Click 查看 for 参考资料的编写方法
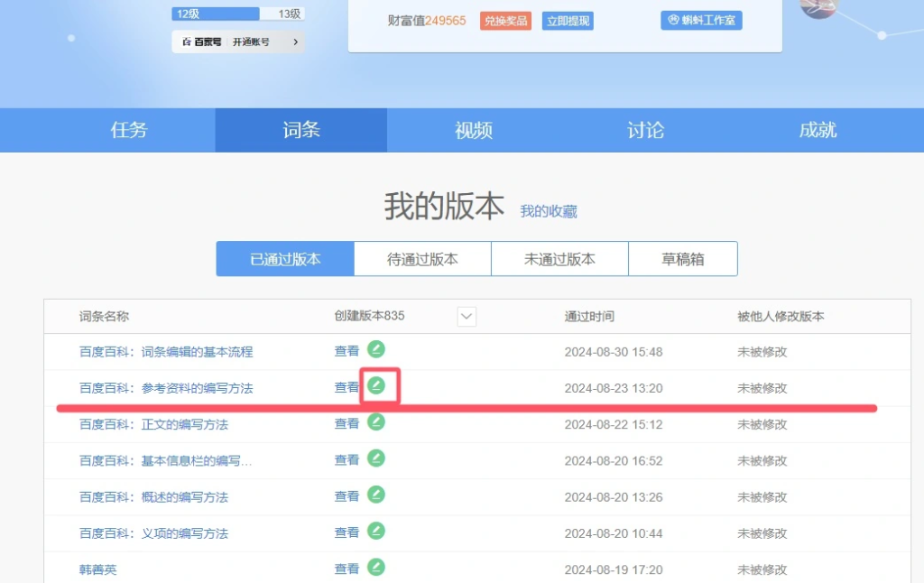Viewport: 924px width, 583px height. point(346,387)
